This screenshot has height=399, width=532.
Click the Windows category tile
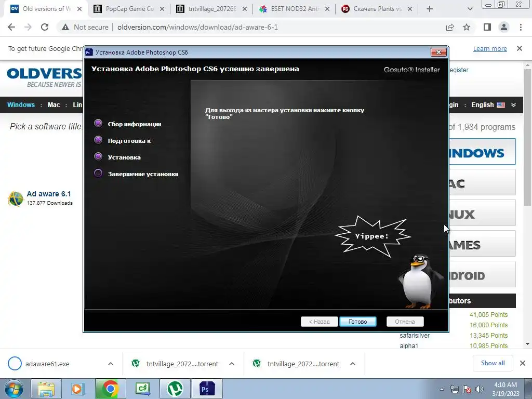482,151
